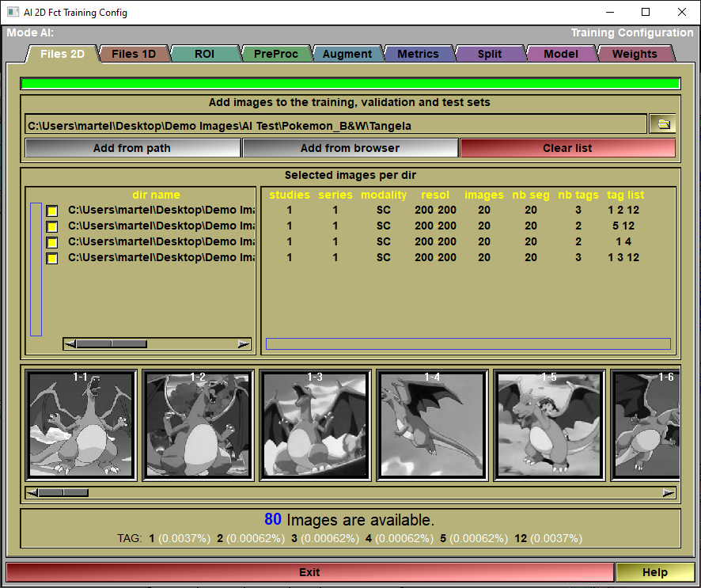Click the "series" column header
701x588 pixels.
click(335, 195)
